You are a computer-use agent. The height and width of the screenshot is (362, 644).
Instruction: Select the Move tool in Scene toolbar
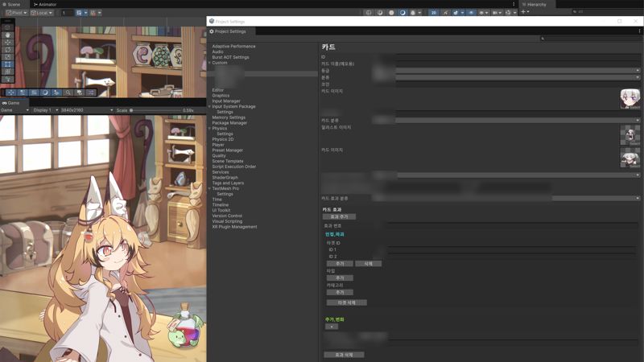tap(8, 42)
